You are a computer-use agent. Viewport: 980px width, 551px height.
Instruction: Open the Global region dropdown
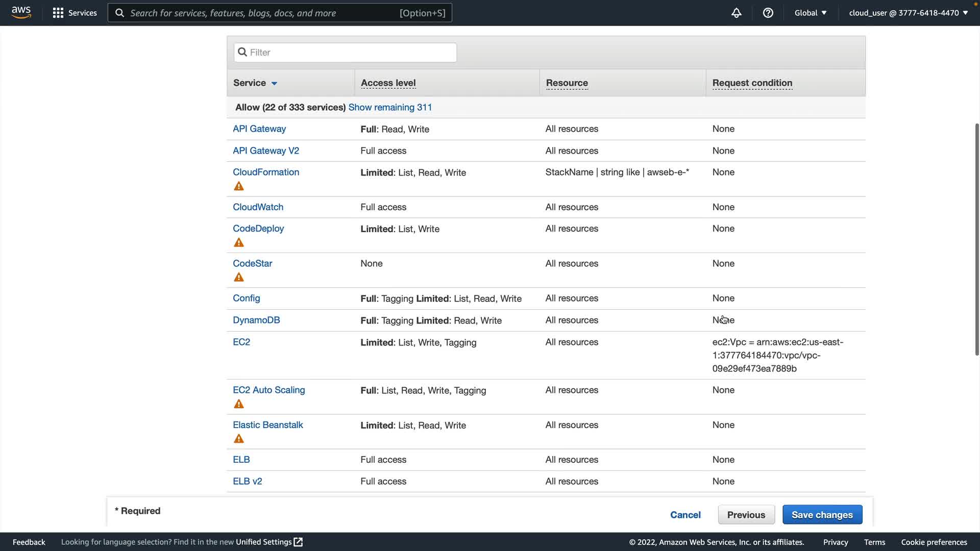[x=810, y=13]
